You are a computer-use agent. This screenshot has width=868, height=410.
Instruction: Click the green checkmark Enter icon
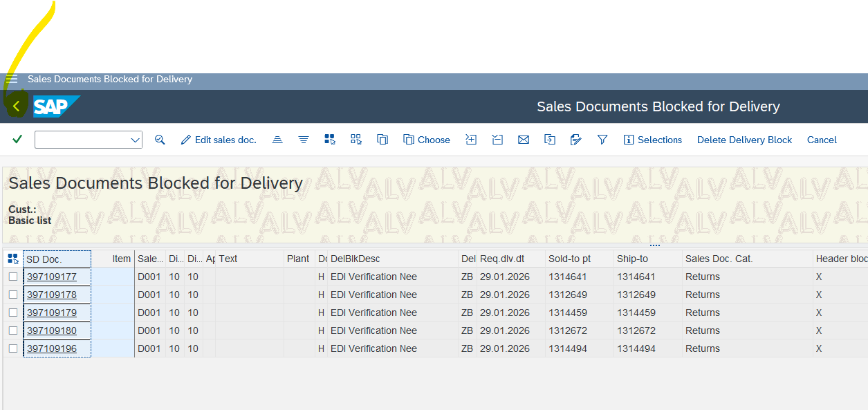coord(17,140)
